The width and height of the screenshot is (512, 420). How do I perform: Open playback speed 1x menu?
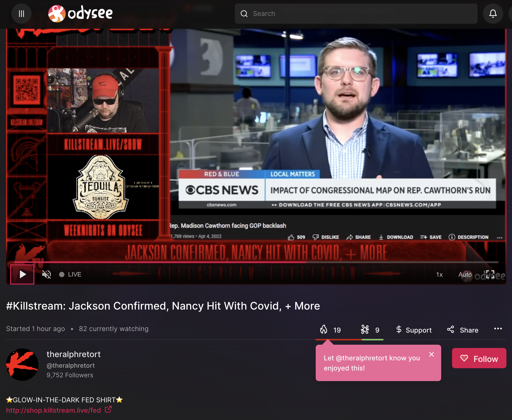[x=439, y=274]
